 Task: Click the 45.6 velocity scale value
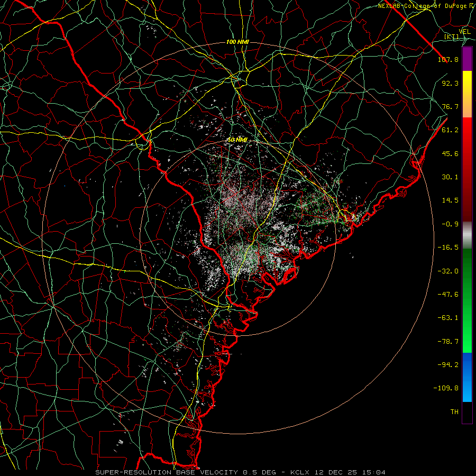point(450,153)
